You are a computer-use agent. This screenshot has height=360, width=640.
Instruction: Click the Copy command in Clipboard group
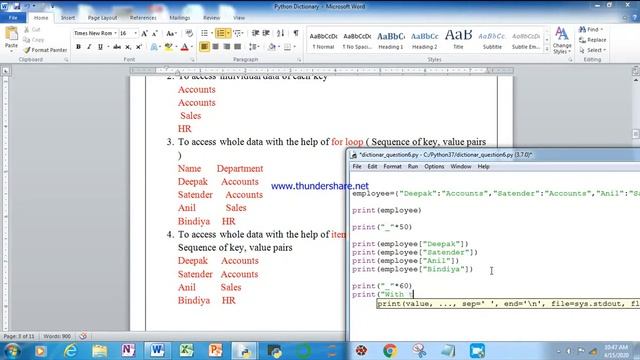[x=33, y=40]
